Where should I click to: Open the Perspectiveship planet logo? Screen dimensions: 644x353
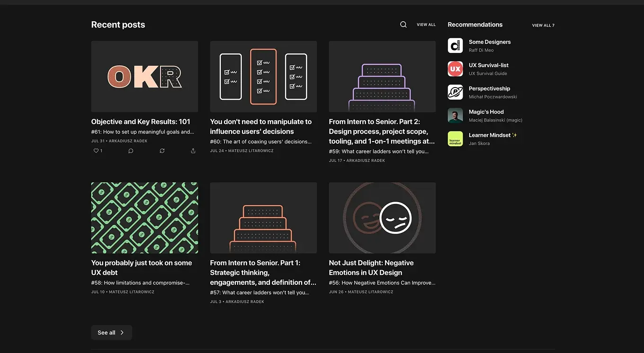pos(455,92)
